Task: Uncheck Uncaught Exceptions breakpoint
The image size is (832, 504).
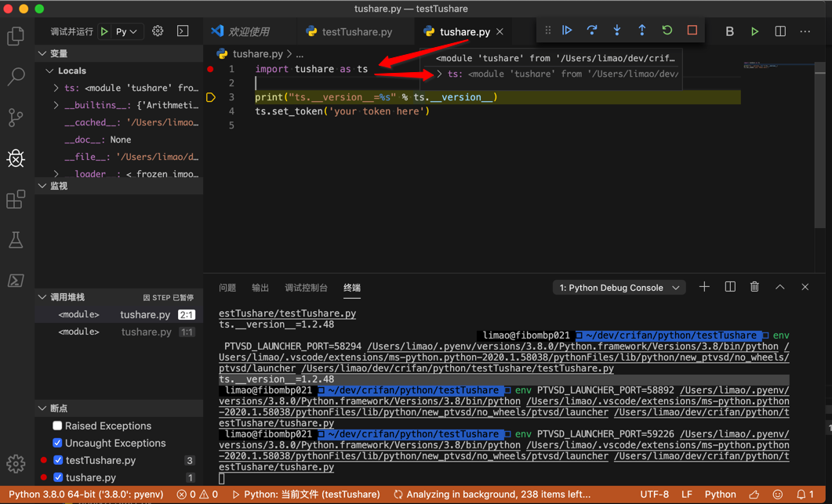Action: coord(57,443)
